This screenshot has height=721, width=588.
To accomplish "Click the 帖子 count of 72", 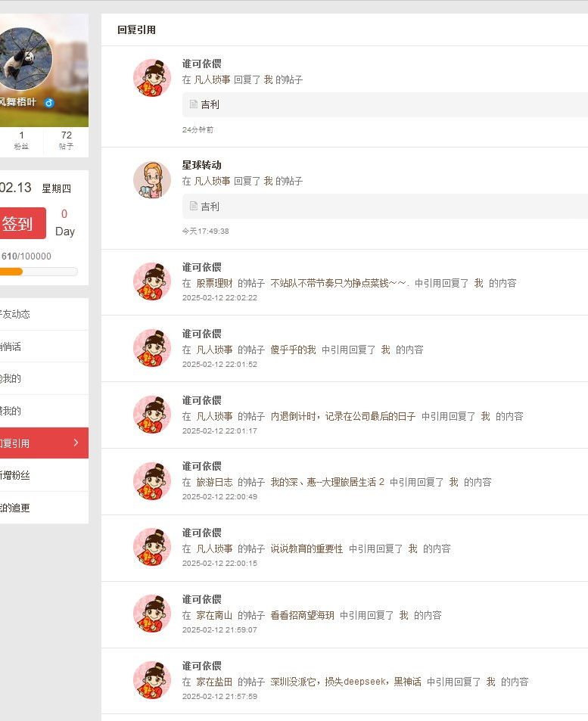I will click(x=67, y=140).
